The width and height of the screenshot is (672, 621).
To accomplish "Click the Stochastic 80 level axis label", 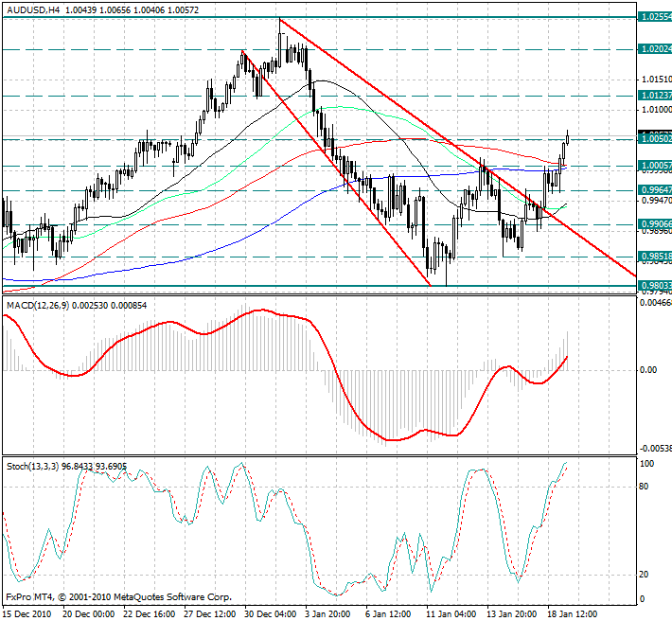I will (644, 487).
